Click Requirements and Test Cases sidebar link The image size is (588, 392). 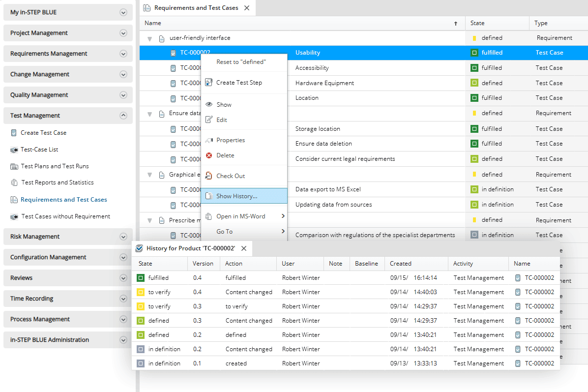point(63,200)
